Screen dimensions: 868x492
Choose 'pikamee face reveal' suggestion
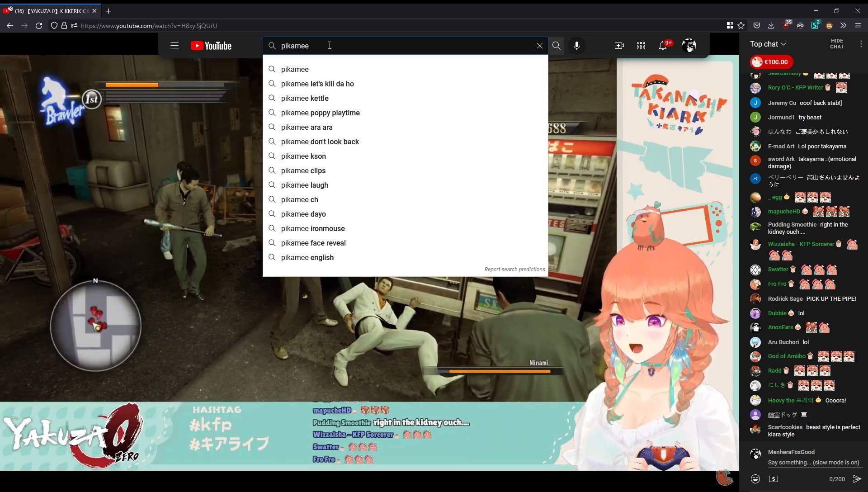[x=406, y=243]
